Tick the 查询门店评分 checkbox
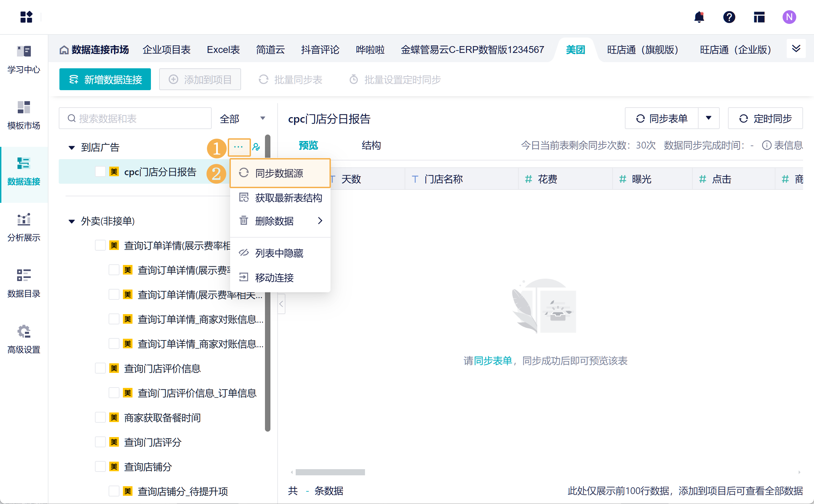This screenshot has height=504, width=814. pyautogui.click(x=100, y=442)
